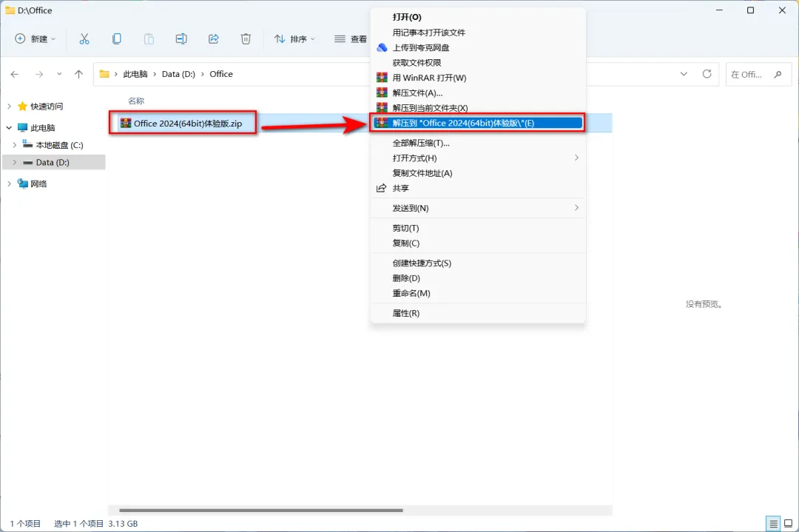Click Office in the address breadcrumb
The image size is (799, 532).
pyautogui.click(x=221, y=75)
